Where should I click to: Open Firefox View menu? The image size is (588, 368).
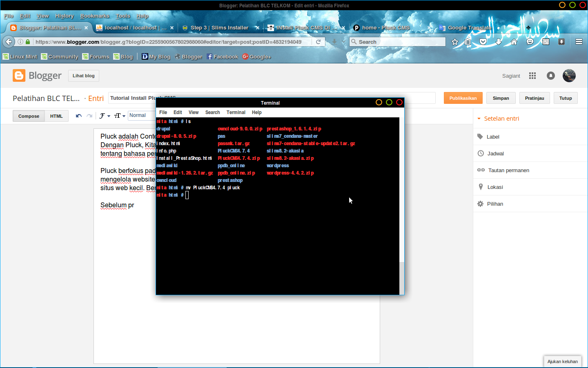pos(42,16)
